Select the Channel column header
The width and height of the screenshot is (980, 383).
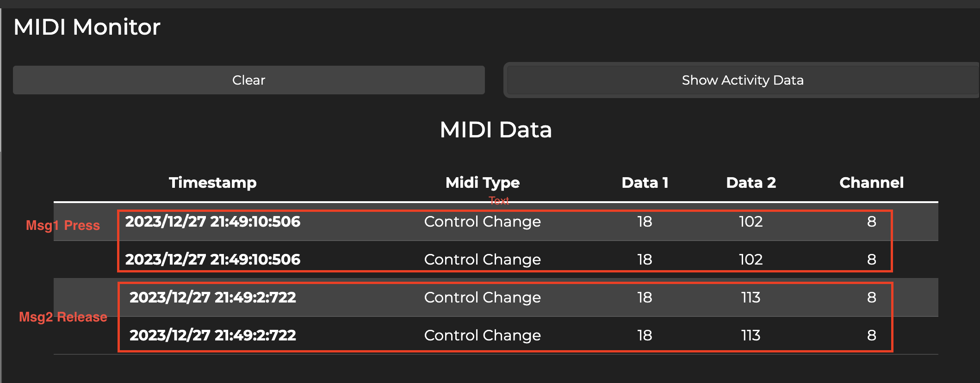(871, 183)
